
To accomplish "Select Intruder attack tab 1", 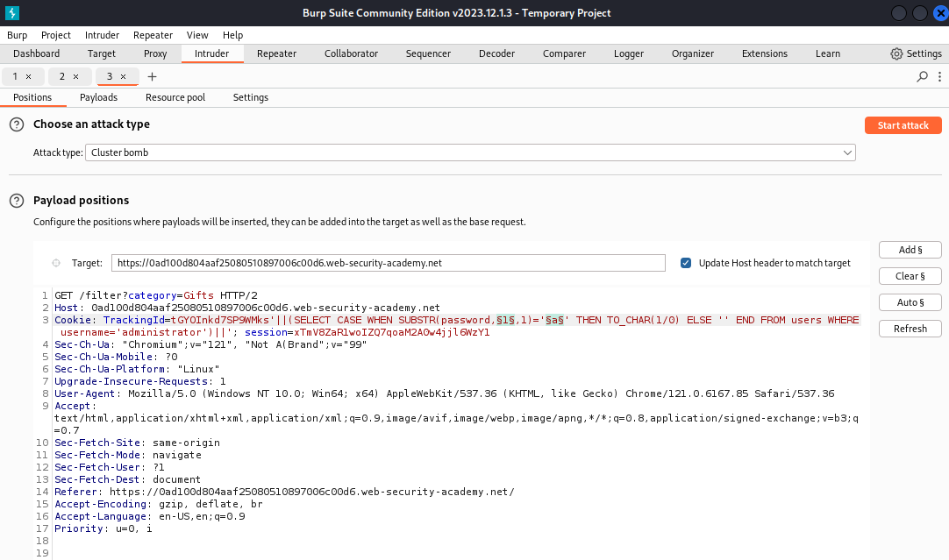I will point(15,77).
